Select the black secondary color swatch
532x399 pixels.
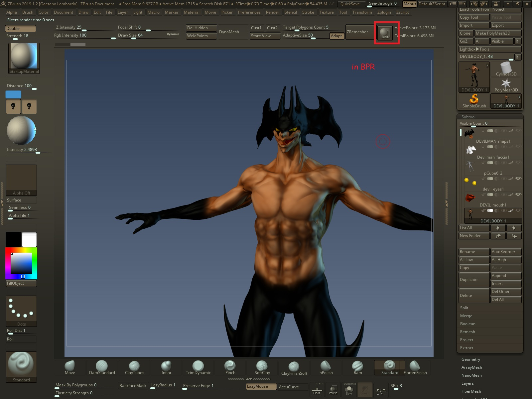13,239
